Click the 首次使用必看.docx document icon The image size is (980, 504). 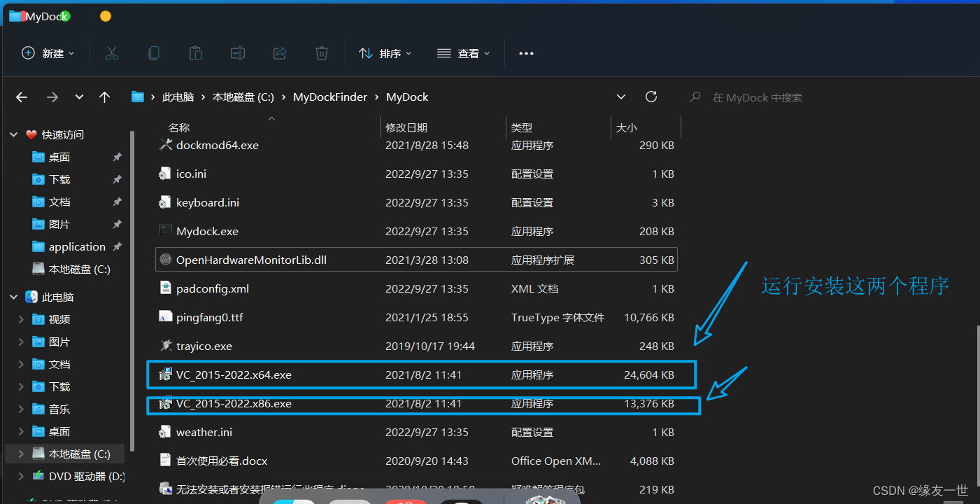[x=166, y=461]
